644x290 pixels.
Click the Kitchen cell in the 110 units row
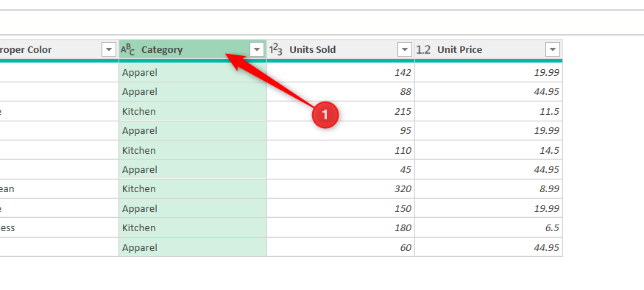pos(193,150)
